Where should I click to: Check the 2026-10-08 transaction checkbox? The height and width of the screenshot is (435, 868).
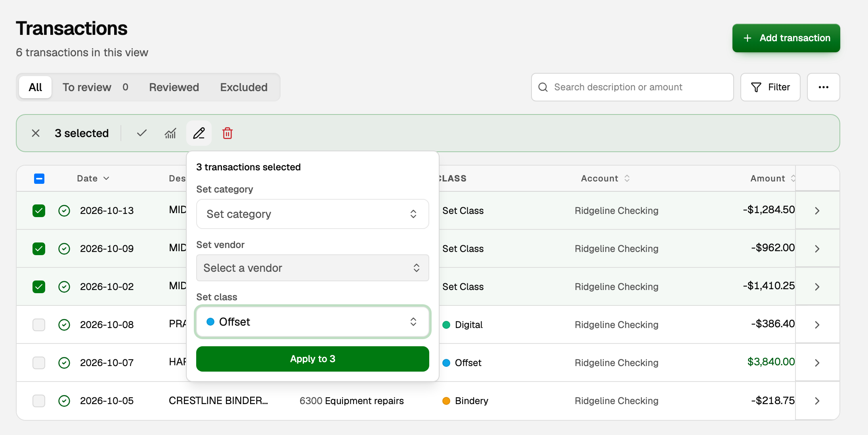[39, 325]
